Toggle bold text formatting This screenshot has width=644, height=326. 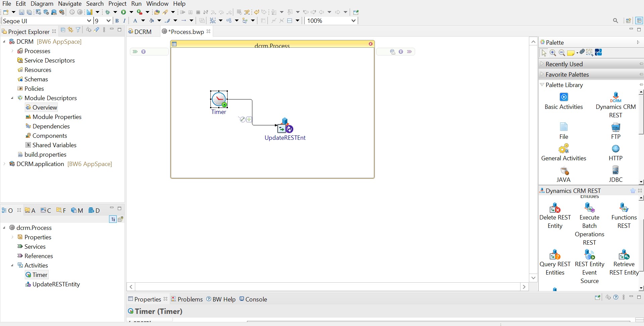pyautogui.click(x=117, y=21)
